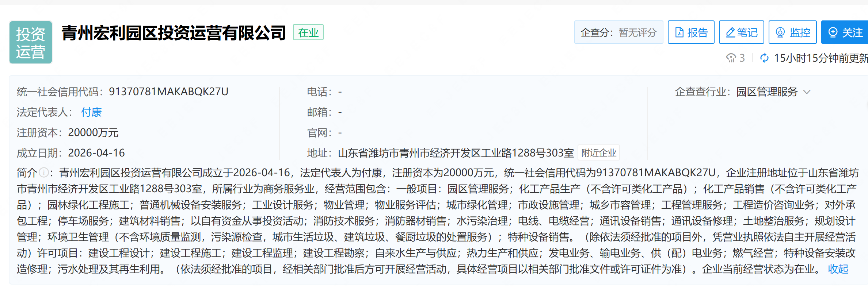
Task: Click the company name 青州宏利园区投资运营有限公司 heading
Action: coord(174,33)
